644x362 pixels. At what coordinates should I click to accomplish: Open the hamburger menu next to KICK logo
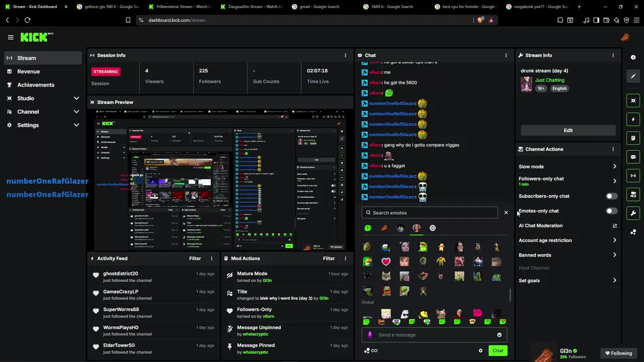pos(11,37)
